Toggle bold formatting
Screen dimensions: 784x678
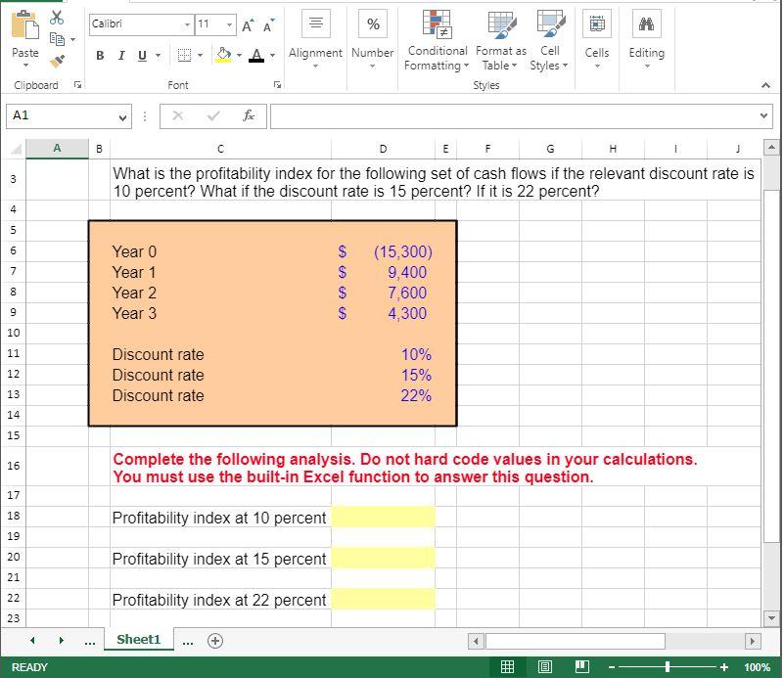coord(98,56)
